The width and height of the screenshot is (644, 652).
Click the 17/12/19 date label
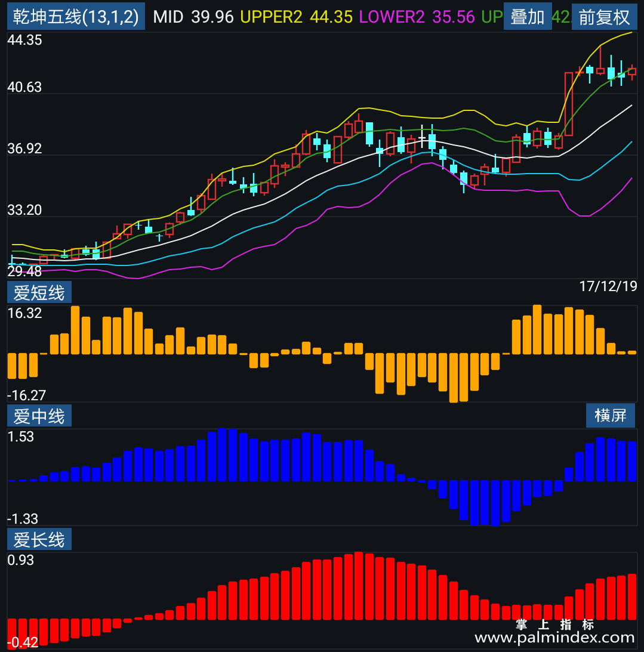coord(608,286)
